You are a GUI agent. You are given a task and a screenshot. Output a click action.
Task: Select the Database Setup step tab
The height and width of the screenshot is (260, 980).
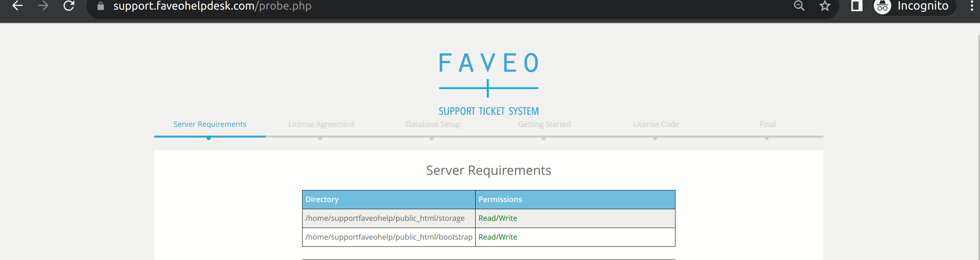tap(433, 124)
